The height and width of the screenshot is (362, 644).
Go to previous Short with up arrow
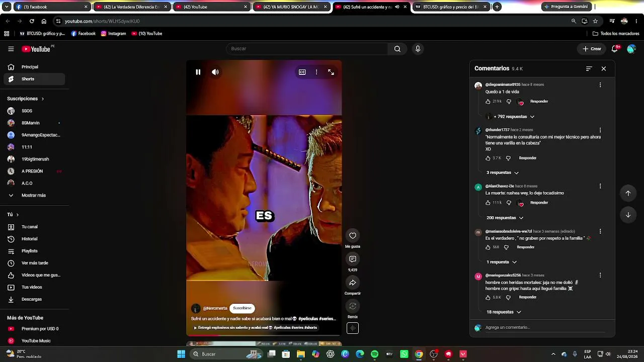click(628, 193)
